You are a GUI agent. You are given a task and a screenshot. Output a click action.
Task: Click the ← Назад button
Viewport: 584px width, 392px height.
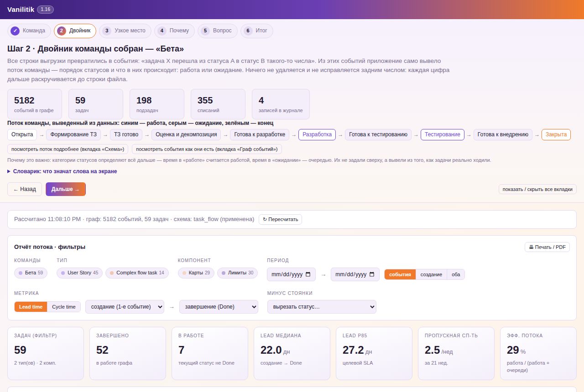pos(25,189)
